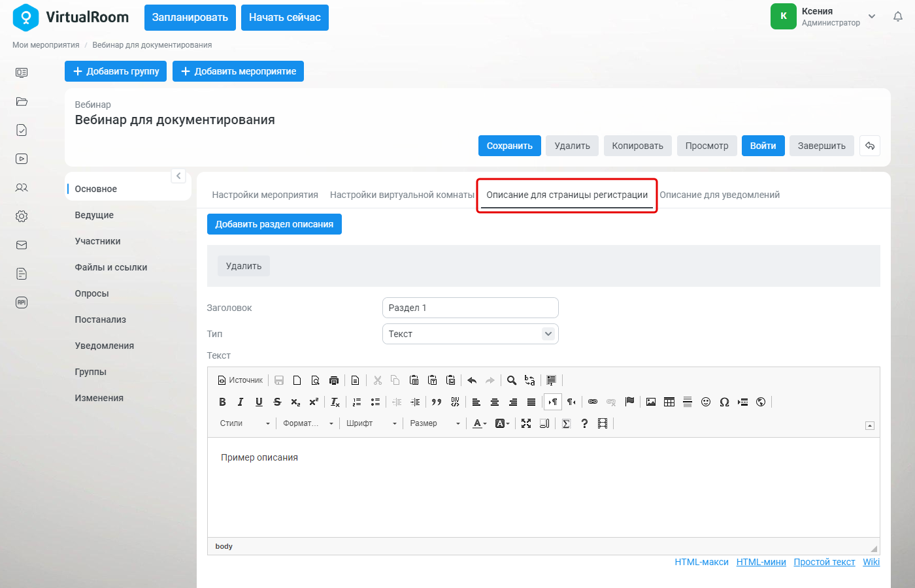The image size is (915, 588).
Task: Insert a table into the editor
Action: click(669, 402)
